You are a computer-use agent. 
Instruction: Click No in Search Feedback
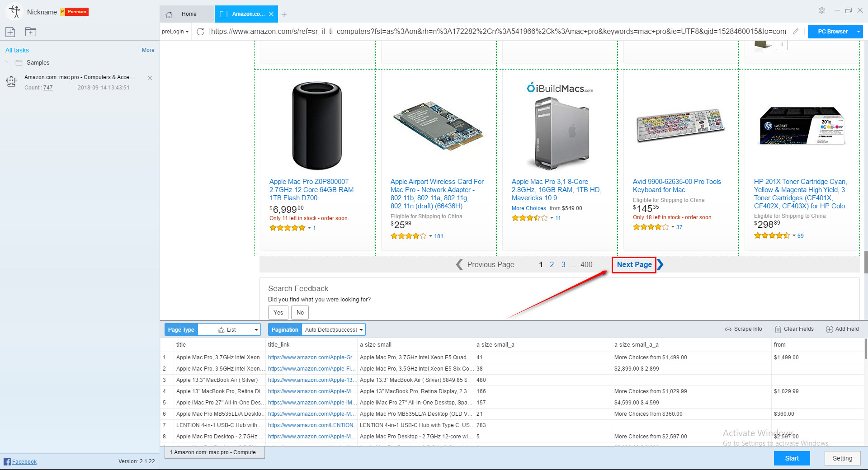[x=300, y=312]
